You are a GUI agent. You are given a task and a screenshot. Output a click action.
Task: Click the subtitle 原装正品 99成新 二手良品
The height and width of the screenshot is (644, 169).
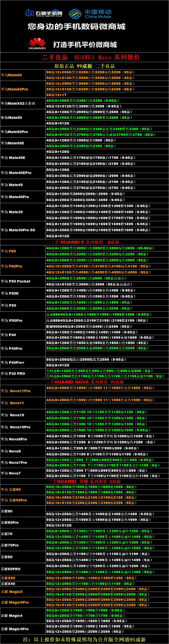click(x=84, y=66)
